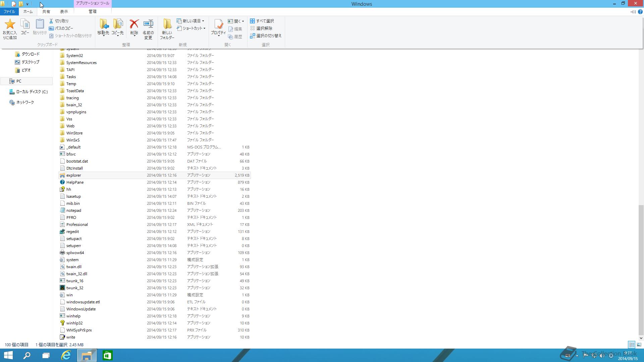Image resolution: width=644 pixels, height=362 pixels.
Task: Switch to Details view icon in status bar
Action: (x=632, y=345)
